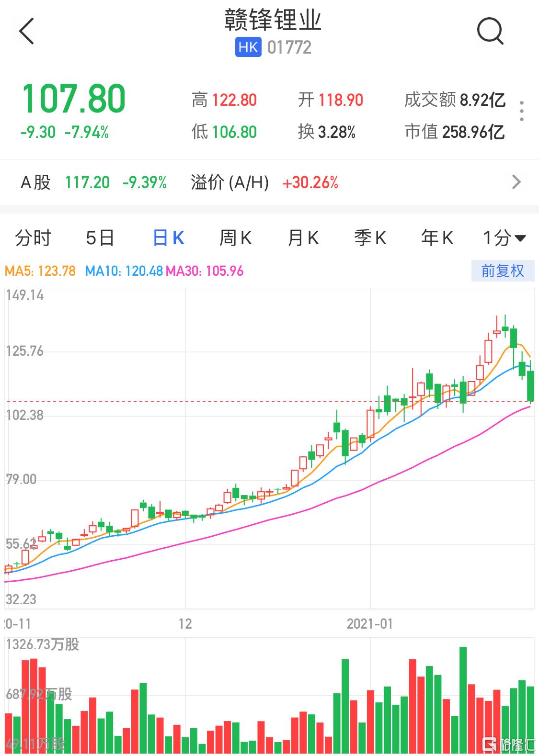This screenshot has width=539, height=756.
Task: Tap the stock code 01772
Action: [289, 47]
